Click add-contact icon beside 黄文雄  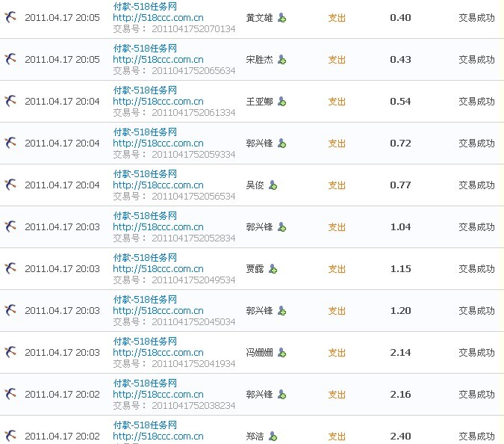(x=281, y=18)
